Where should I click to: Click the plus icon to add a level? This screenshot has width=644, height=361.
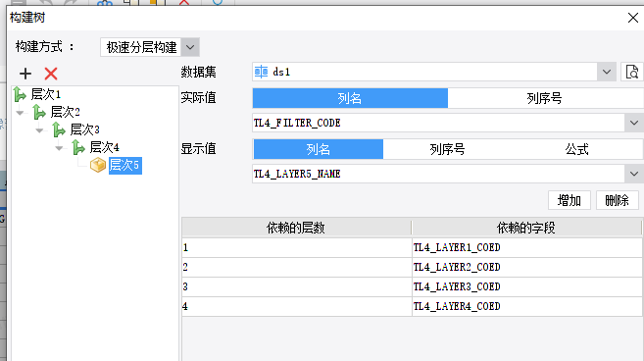coord(25,74)
